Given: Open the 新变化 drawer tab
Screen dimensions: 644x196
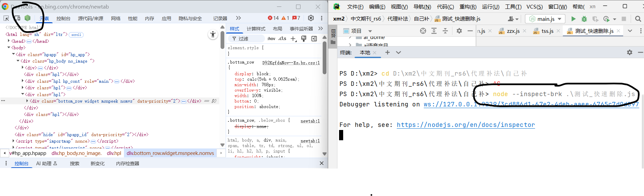Looking at the screenshot, I should [x=98, y=164].
